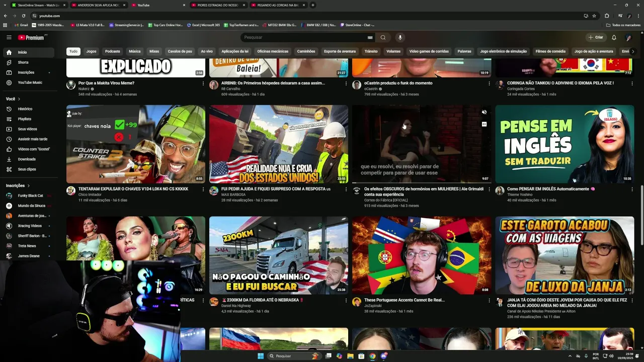This screenshot has width=644, height=362.
Task: Toggle the taskbar volume icon
Action: point(611,356)
